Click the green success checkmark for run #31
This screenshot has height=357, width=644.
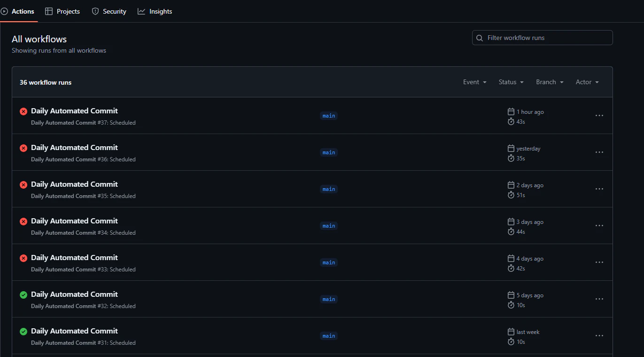tap(23, 332)
